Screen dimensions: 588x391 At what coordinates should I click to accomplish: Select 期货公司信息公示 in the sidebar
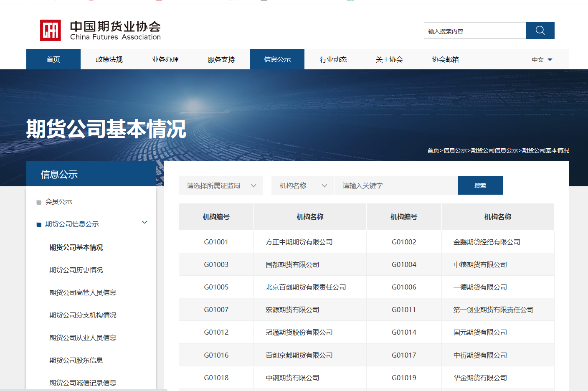click(72, 224)
